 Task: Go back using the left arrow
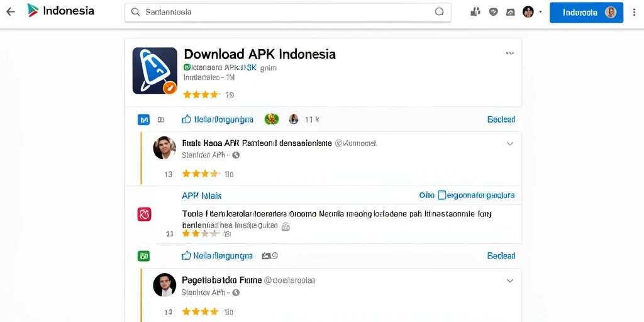click(x=10, y=11)
